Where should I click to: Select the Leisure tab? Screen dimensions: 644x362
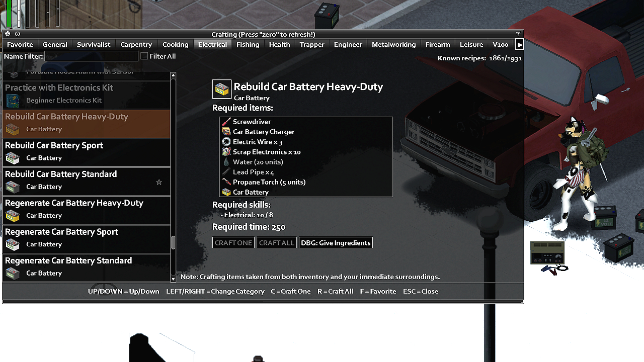click(x=471, y=45)
